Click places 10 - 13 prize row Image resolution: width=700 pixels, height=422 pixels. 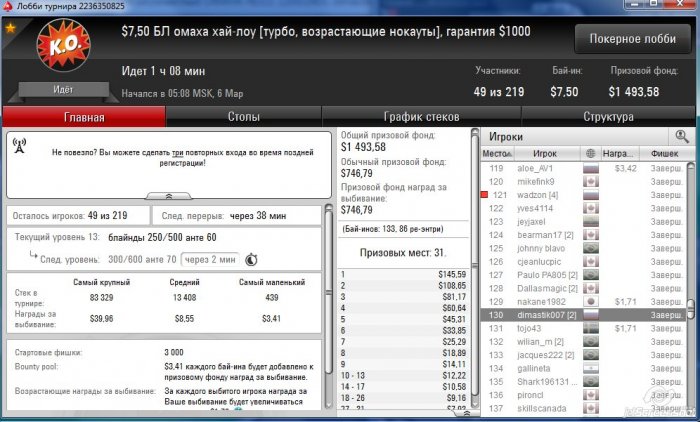pyautogui.click(x=403, y=376)
